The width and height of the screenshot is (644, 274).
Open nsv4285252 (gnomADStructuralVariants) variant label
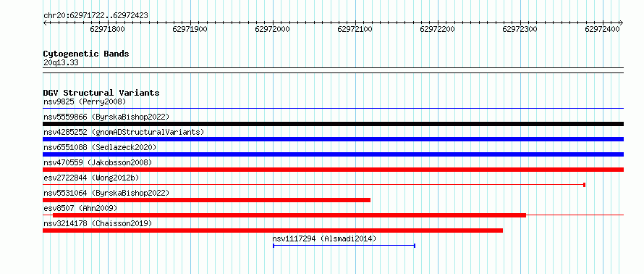124,132
